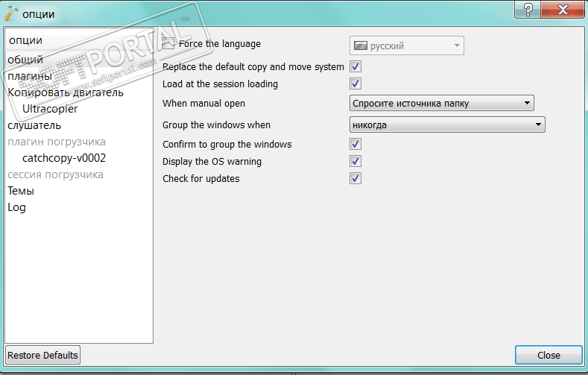
Task: Open the Темы section
Action: tap(79, 191)
